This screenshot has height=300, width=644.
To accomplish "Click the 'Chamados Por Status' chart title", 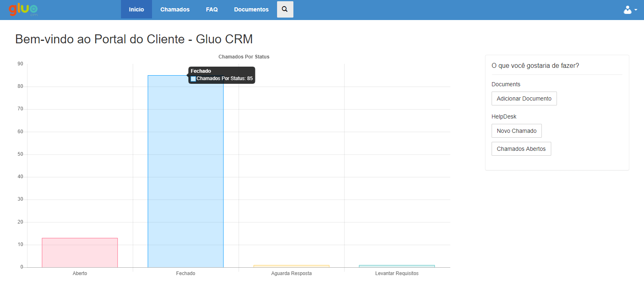I will tap(244, 57).
